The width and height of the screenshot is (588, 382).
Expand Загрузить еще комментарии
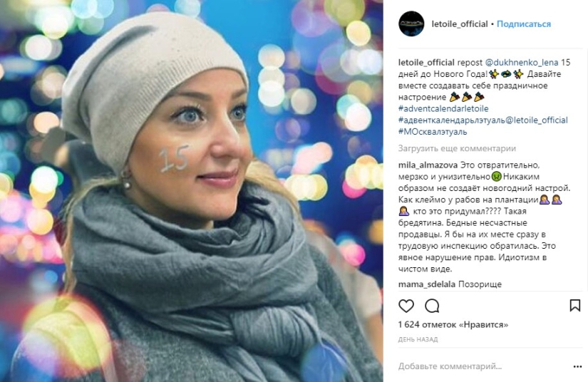pos(457,148)
